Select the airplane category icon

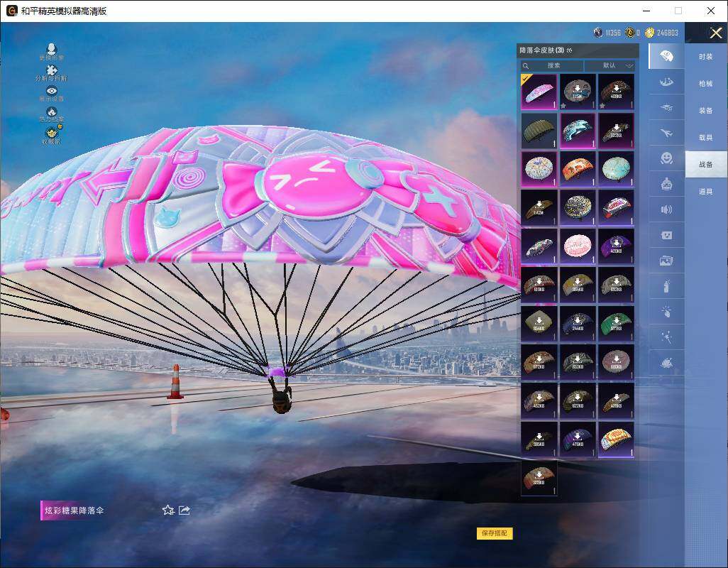[x=666, y=133]
